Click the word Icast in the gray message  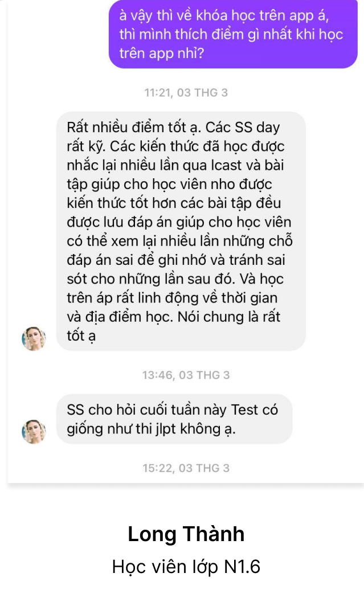226,165
